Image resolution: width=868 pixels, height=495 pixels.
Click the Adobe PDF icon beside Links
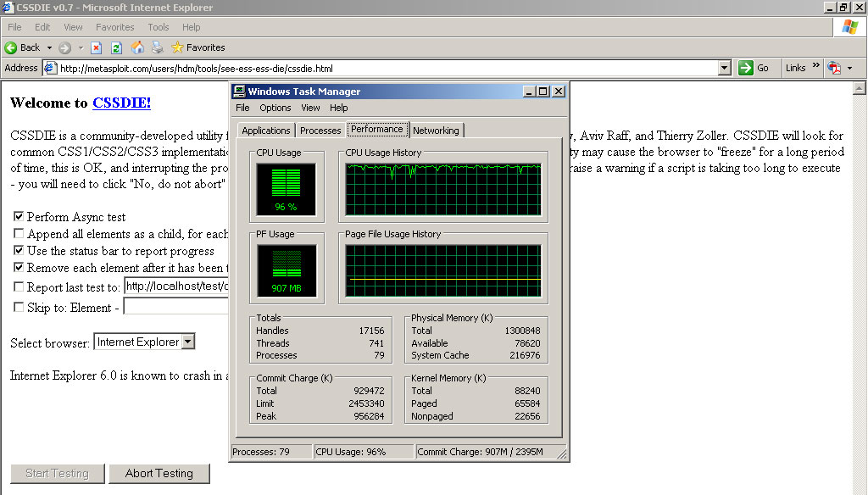pyautogui.click(x=834, y=68)
